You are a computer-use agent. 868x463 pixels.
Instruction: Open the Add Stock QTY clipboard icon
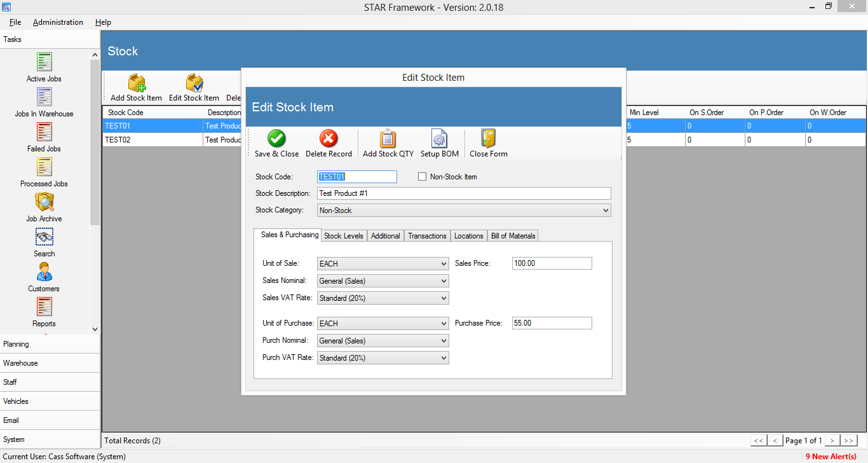click(x=388, y=139)
